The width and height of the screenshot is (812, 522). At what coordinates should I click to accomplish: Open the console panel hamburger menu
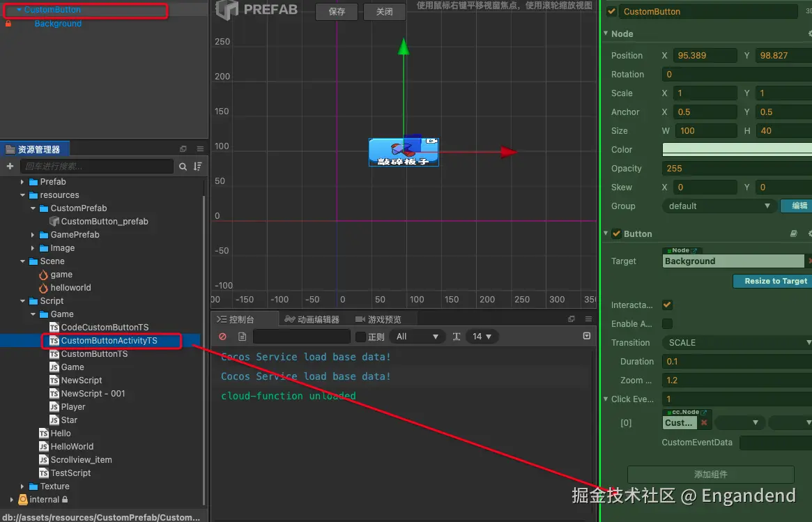[x=588, y=319]
